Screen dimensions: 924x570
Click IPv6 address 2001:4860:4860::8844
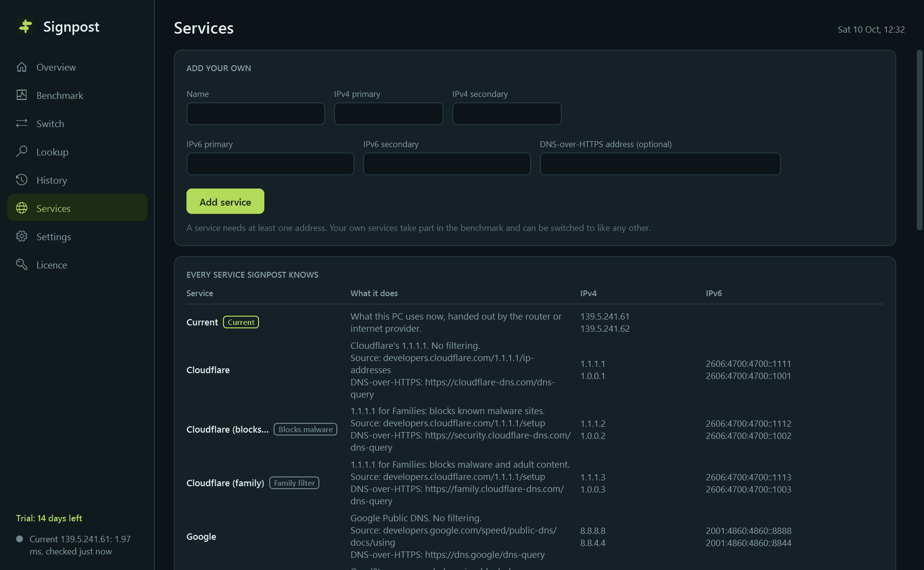(x=748, y=543)
